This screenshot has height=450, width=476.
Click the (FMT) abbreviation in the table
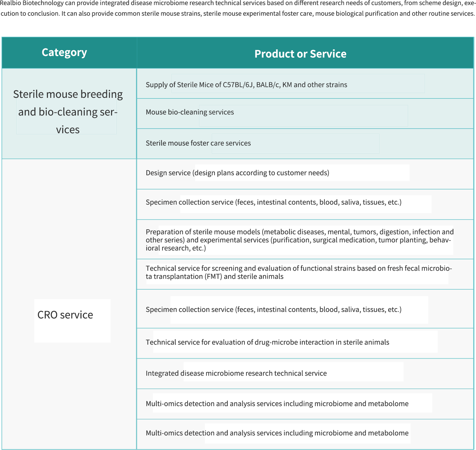213,277
